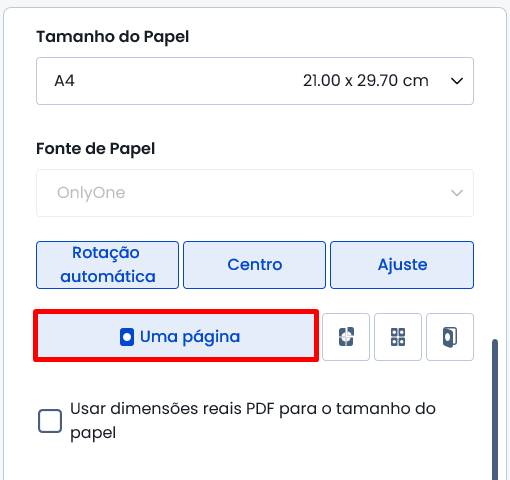
Task: Select the poster tiling layout icon
Action: [346, 337]
